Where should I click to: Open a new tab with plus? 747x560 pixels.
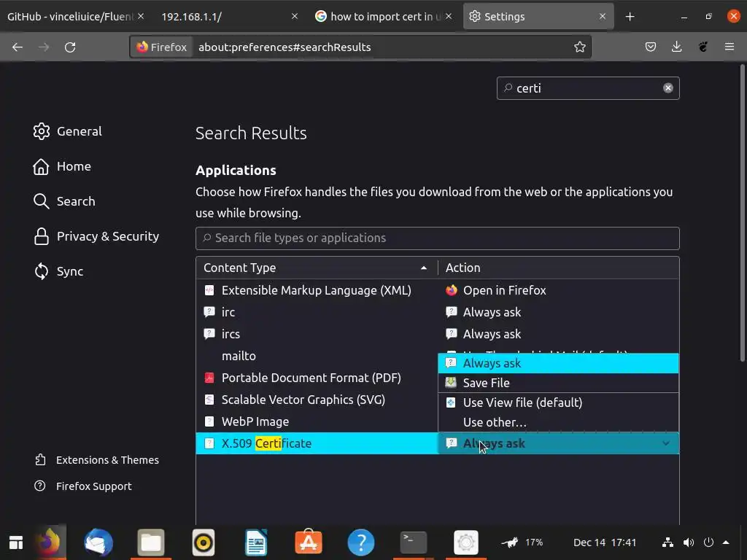630,16
